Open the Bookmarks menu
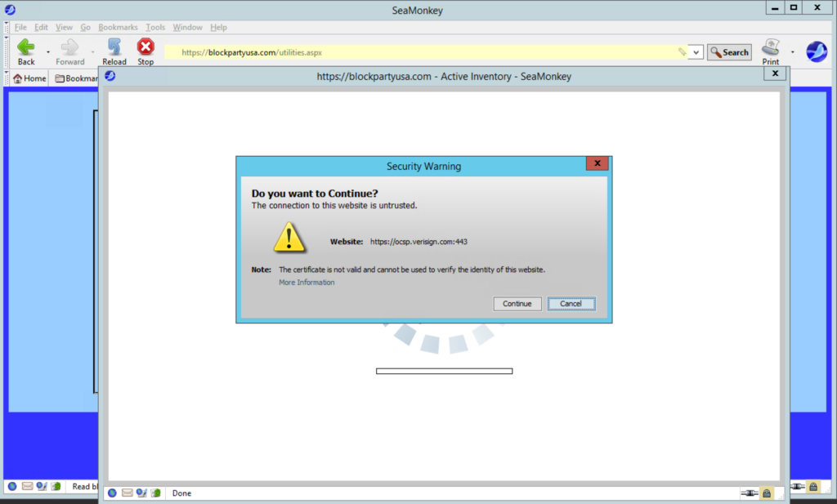837x504 pixels. 118,27
